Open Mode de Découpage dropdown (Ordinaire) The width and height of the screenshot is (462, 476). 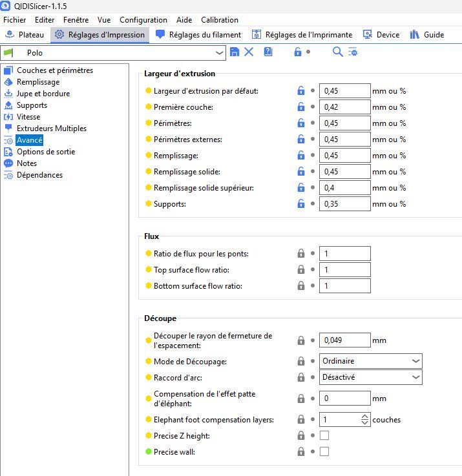371,361
